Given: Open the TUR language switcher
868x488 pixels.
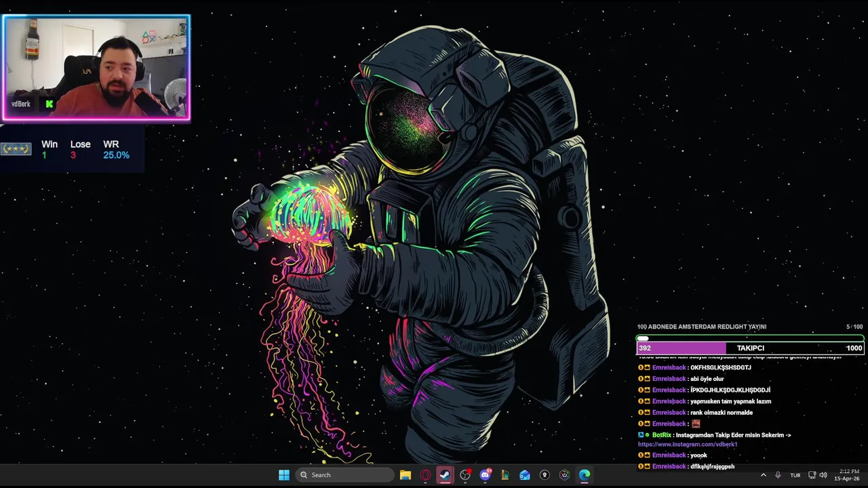Looking at the screenshot, I should click(795, 475).
